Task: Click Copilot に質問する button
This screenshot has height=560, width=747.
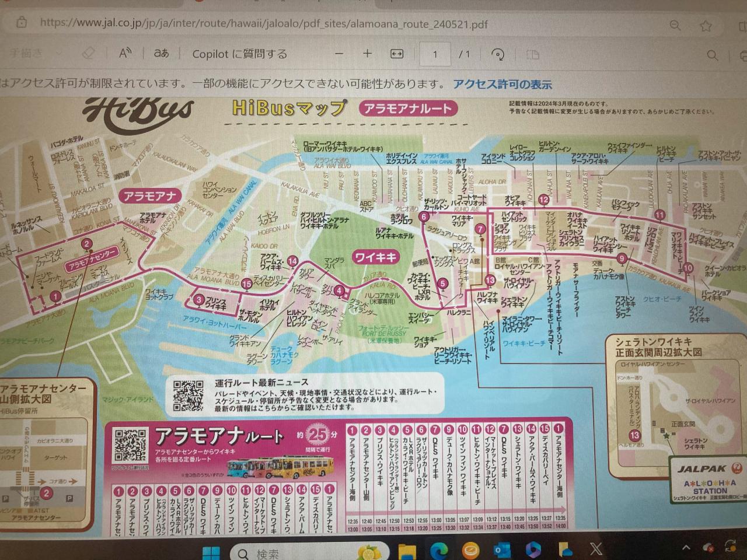Action: pos(240,54)
